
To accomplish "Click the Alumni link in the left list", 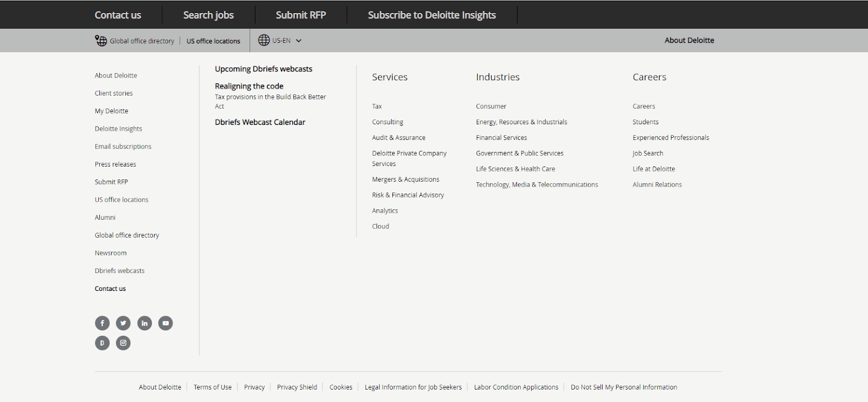I will 105,218.
